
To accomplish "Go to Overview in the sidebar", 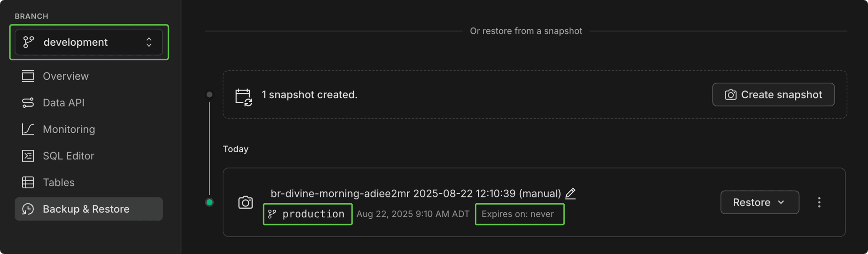I will click(66, 76).
